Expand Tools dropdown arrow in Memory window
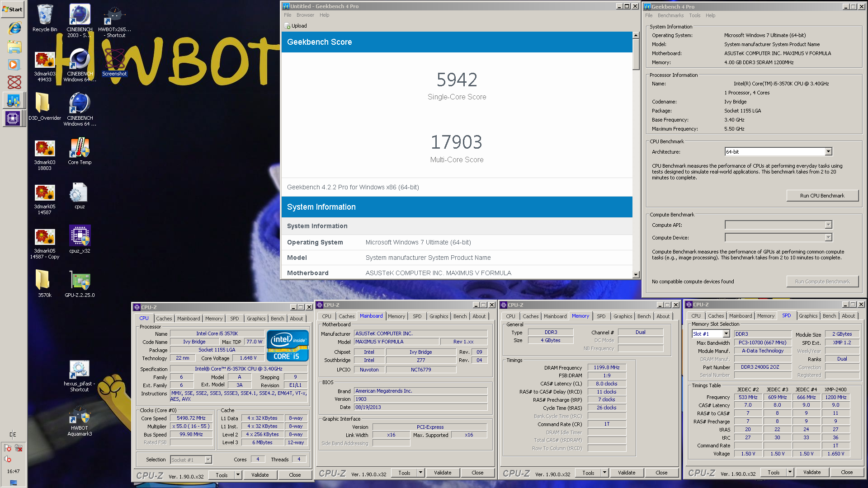The height and width of the screenshot is (488, 868). click(605, 473)
